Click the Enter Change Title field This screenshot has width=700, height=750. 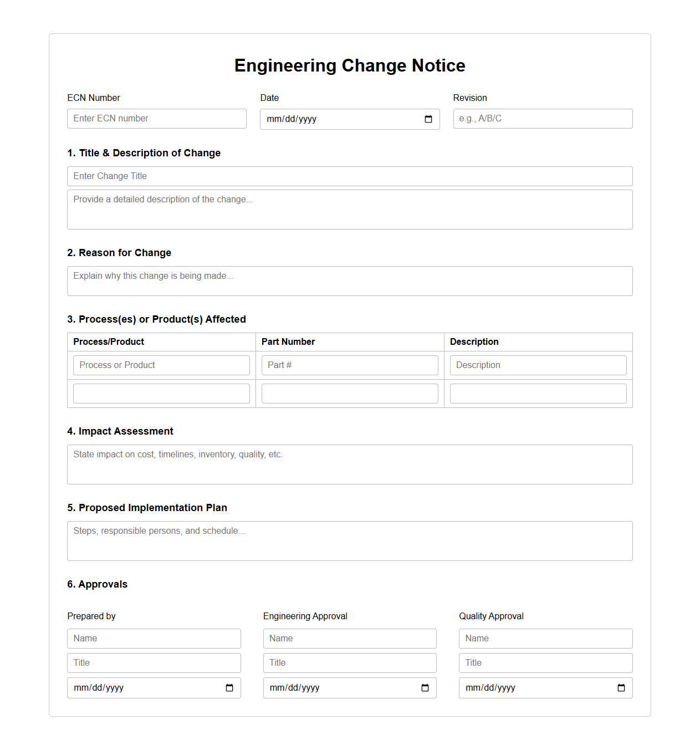pyautogui.click(x=349, y=176)
